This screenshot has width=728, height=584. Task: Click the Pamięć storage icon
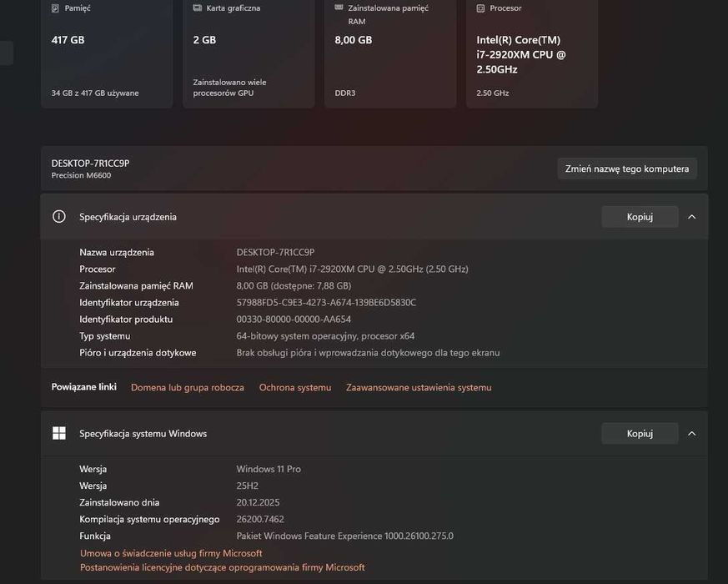click(55, 8)
